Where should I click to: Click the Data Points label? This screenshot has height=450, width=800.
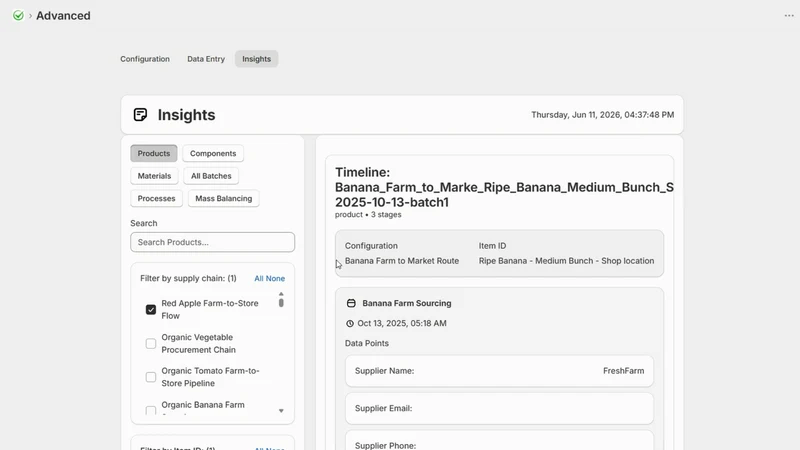point(366,343)
